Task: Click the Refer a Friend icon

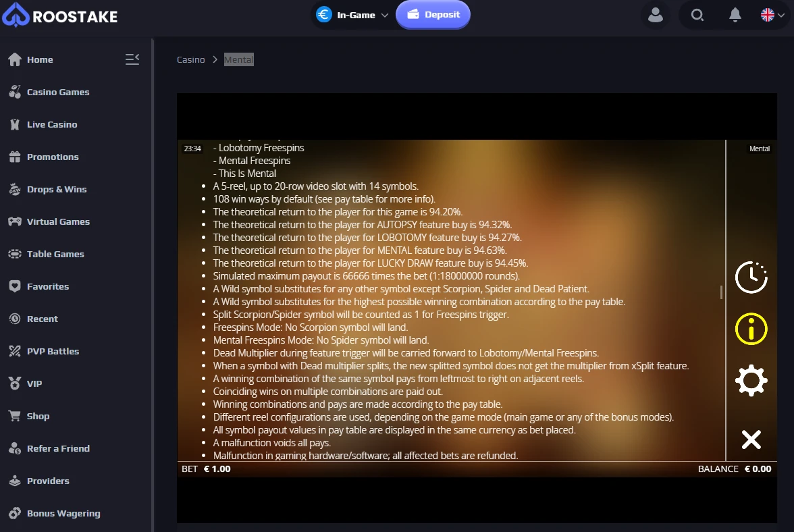Action: [x=15, y=448]
